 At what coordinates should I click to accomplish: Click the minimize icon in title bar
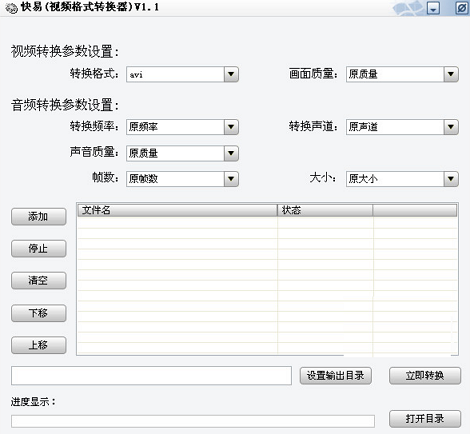(433, 8)
